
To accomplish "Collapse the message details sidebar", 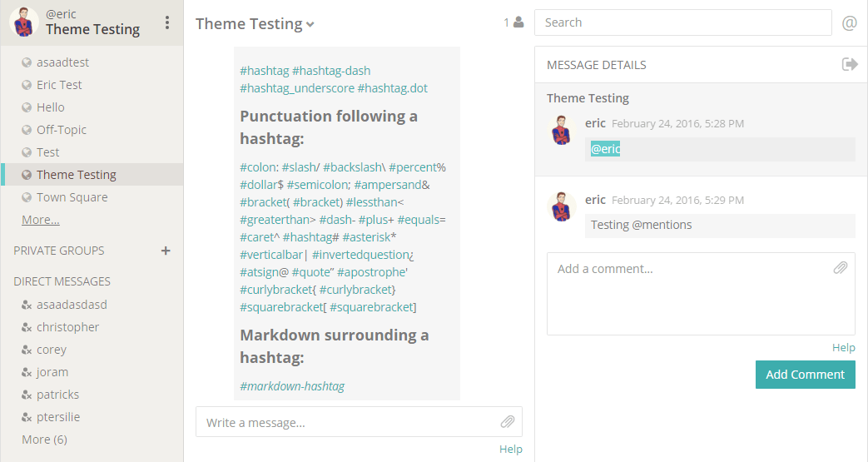I will (849, 64).
